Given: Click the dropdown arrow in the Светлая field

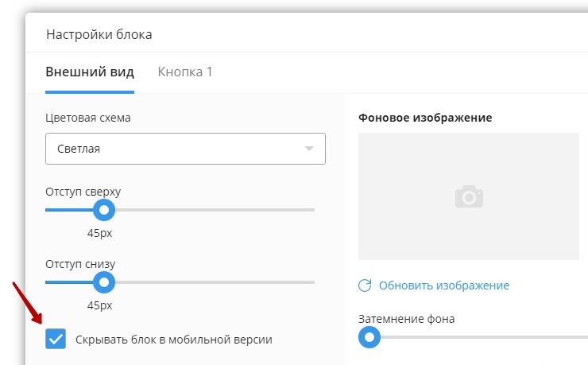Looking at the screenshot, I should click(x=310, y=149).
